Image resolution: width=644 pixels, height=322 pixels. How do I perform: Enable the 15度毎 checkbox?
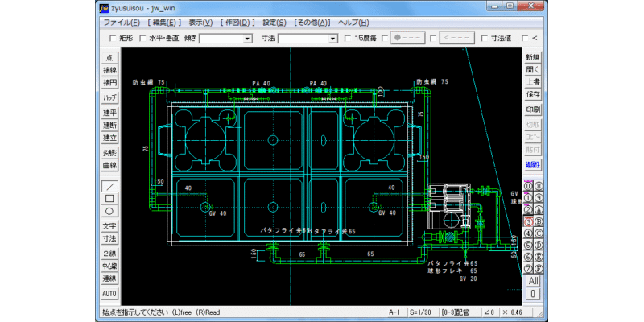[x=348, y=38]
